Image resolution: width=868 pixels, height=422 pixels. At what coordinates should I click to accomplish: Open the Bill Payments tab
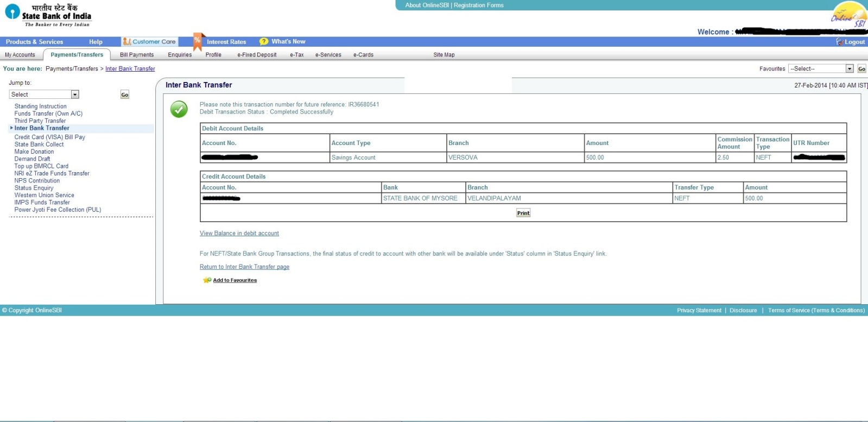pyautogui.click(x=137, y=55)
